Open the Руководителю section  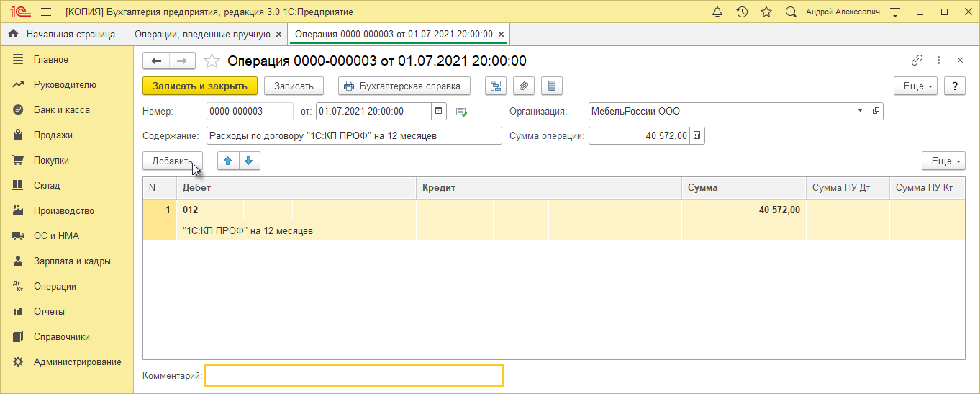pyautogui.click(x=65, y=84)
